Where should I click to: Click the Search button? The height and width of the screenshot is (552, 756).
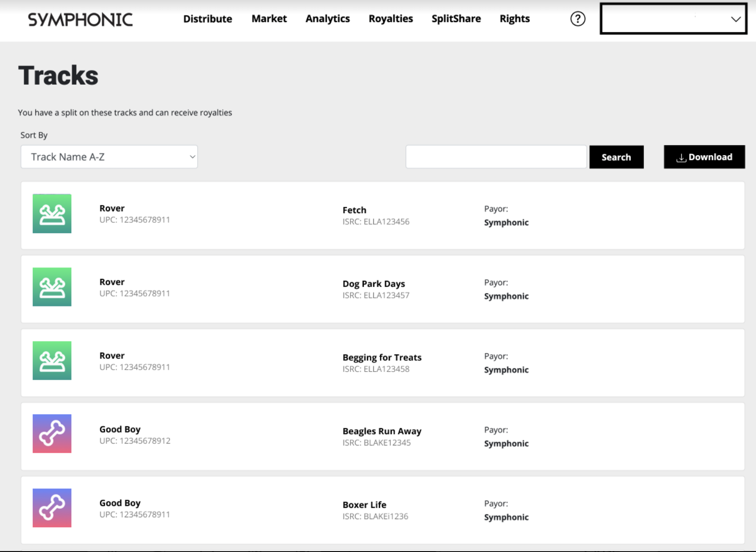tap(616, 157)
